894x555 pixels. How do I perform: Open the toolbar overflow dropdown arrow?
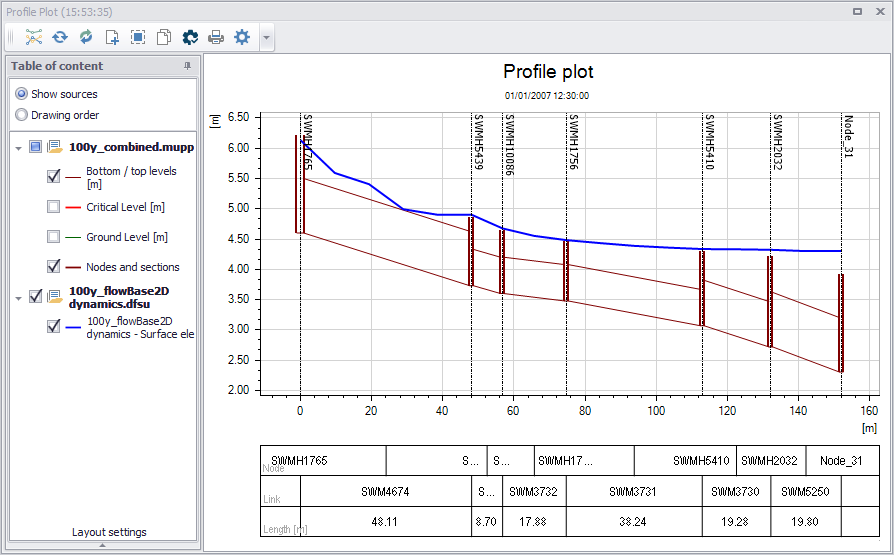tap(266, 38)
